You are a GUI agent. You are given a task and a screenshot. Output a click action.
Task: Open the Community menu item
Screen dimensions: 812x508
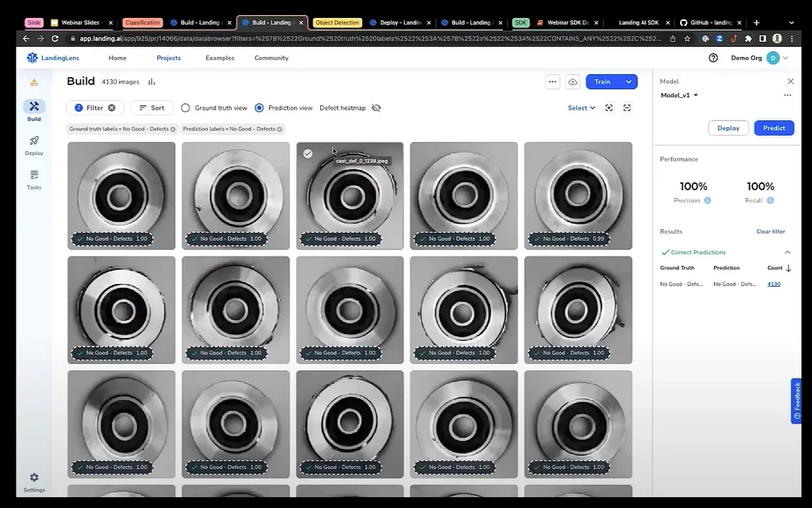[x=271, y=58]
